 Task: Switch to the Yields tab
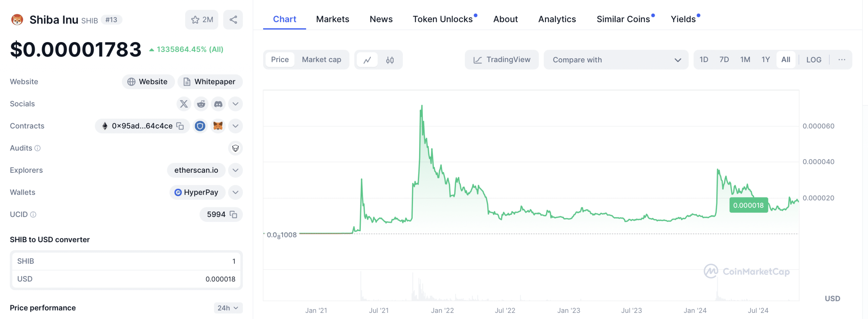coord(683,19)
